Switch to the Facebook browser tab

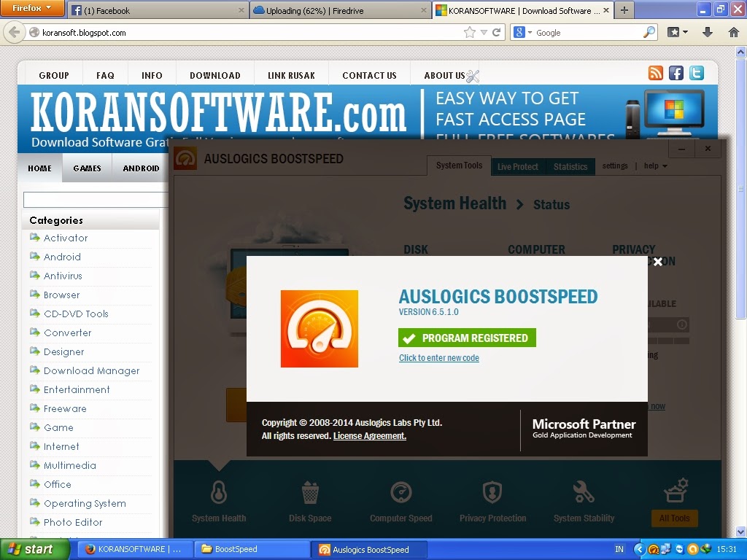[158, 10]
